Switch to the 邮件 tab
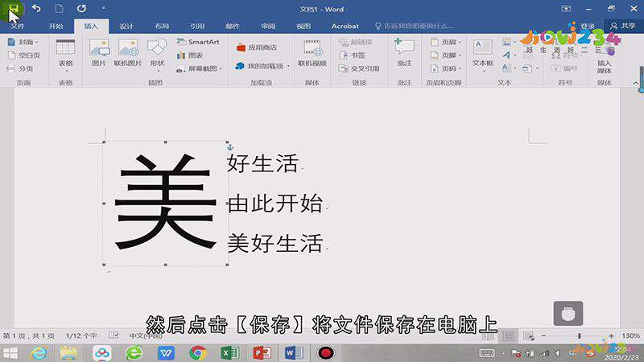The image size is (644, 362). point(233,26)
